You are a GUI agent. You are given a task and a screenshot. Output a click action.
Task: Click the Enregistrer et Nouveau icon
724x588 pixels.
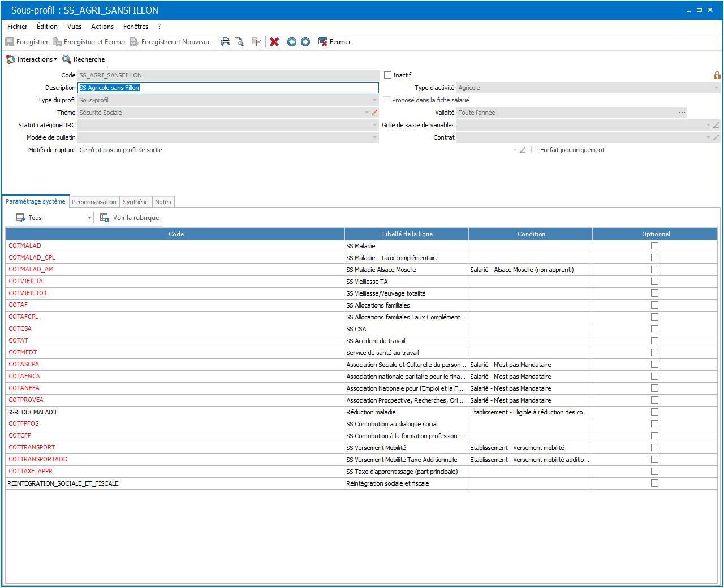(x=135, y=42)
